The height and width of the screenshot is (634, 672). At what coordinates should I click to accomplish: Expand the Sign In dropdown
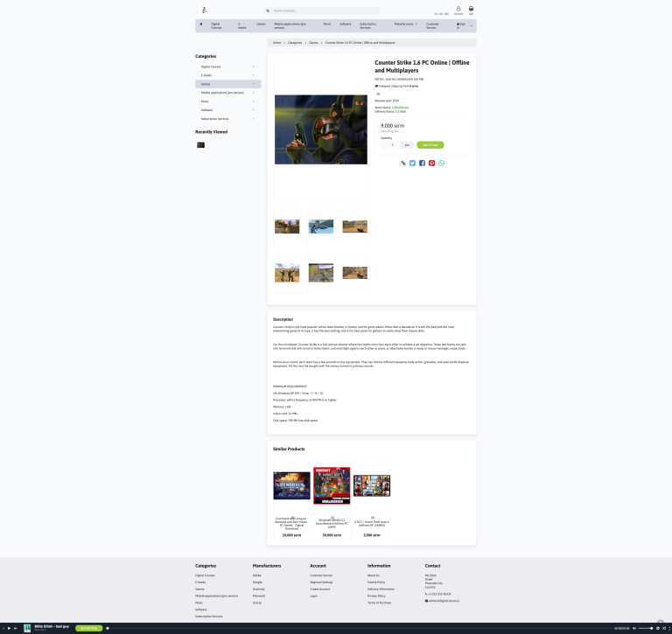click(464, 25)
